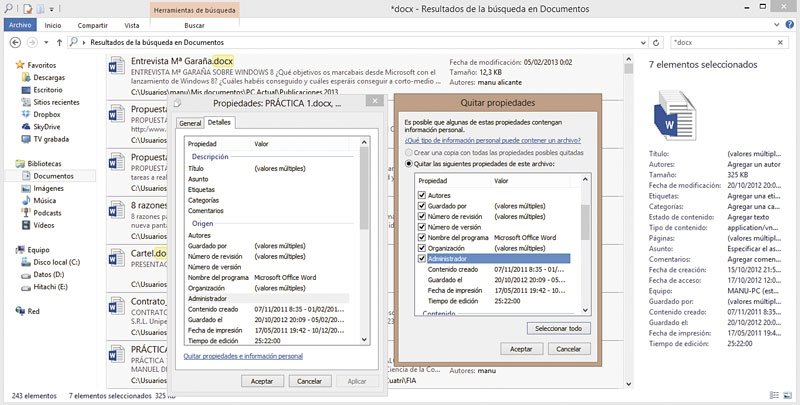Click the forward navigation arrow

pyautogui.click(x=32, y=43)
